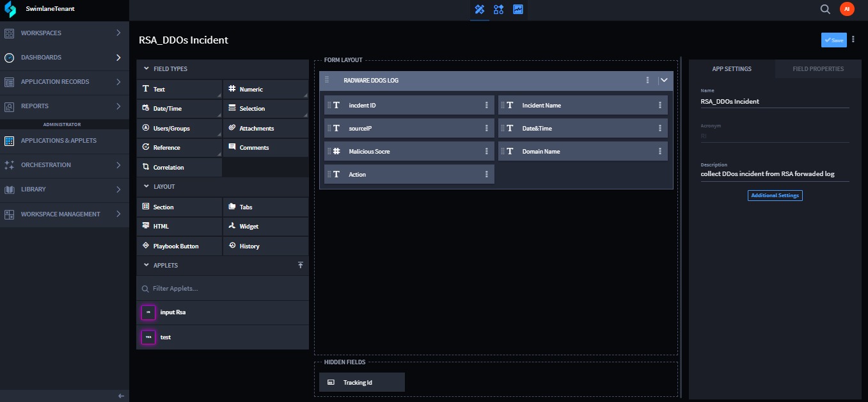The width and height of the screenshot is (868, 402).
Task: Open Applications & Applets in sidebar
Action: 59,140
